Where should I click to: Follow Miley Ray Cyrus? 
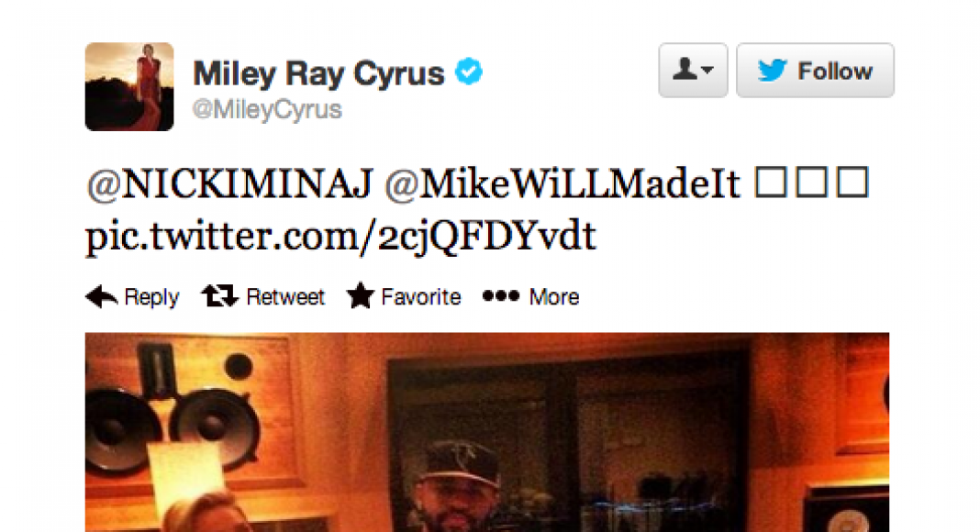coord(815,70)
